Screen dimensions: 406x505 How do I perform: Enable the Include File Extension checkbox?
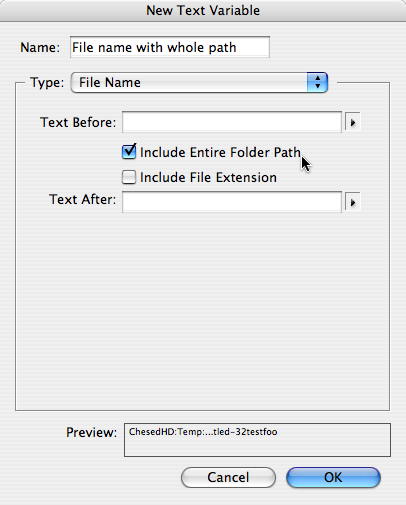pos(129,177)
